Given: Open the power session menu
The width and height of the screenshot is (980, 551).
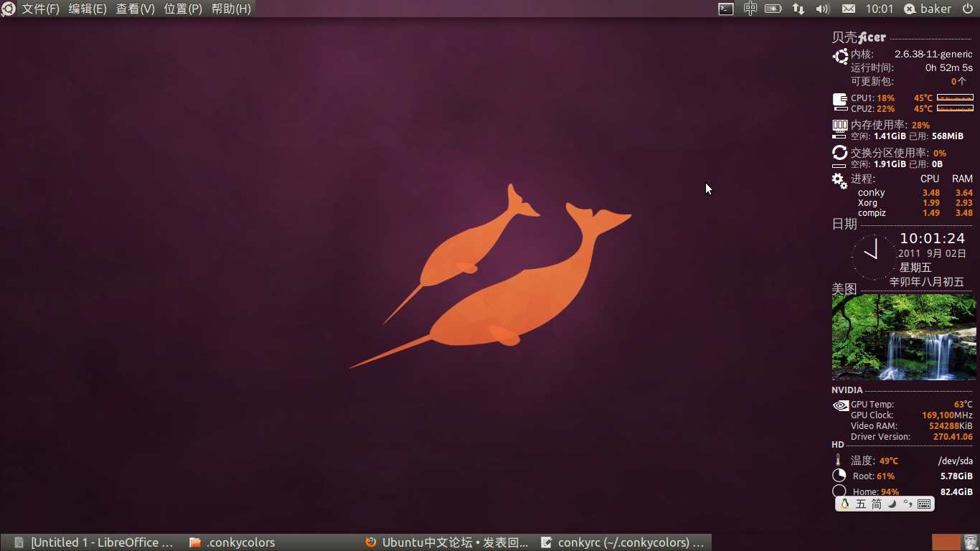Looking at the screenshot, I should point(968,9).
